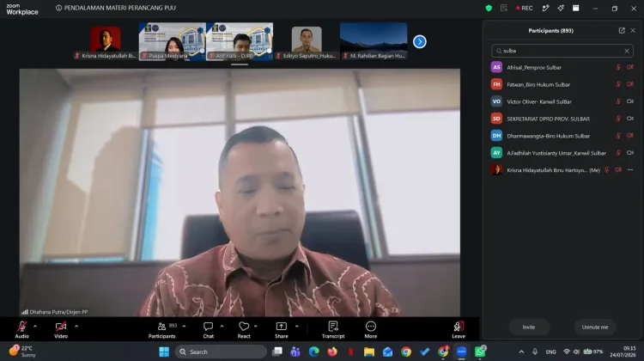Click muted mic icon for SEKRETARIAT DPRD row
Image resolution: width=644 pixels, height=361 pixels.
point(618,119)
